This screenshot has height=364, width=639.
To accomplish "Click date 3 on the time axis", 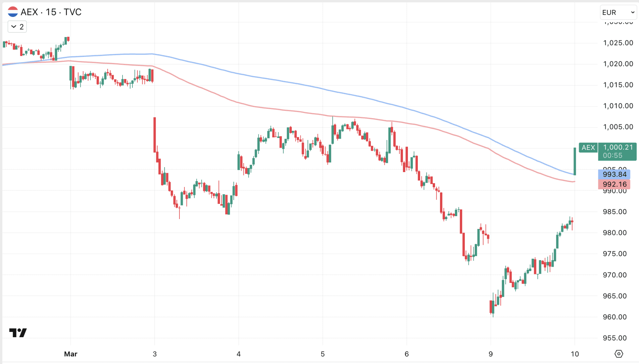I will [155, 354].
